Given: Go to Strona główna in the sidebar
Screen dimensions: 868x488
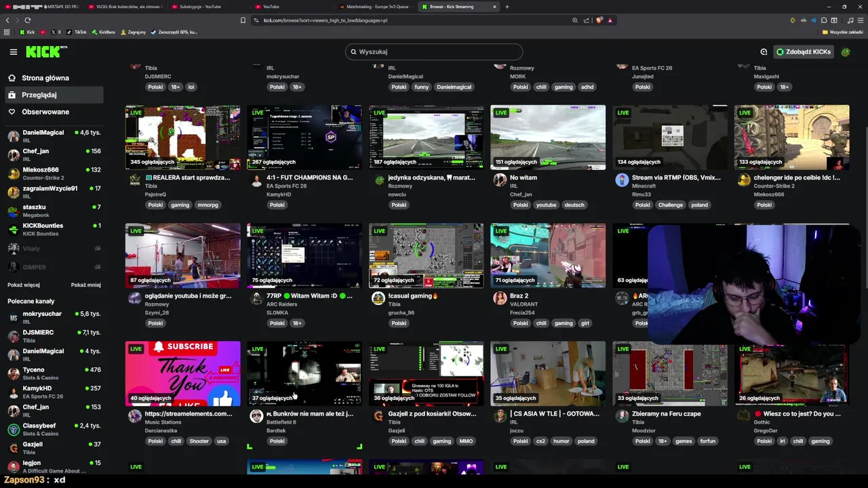Looking at the screenshot, I should (x=53, y=78).
